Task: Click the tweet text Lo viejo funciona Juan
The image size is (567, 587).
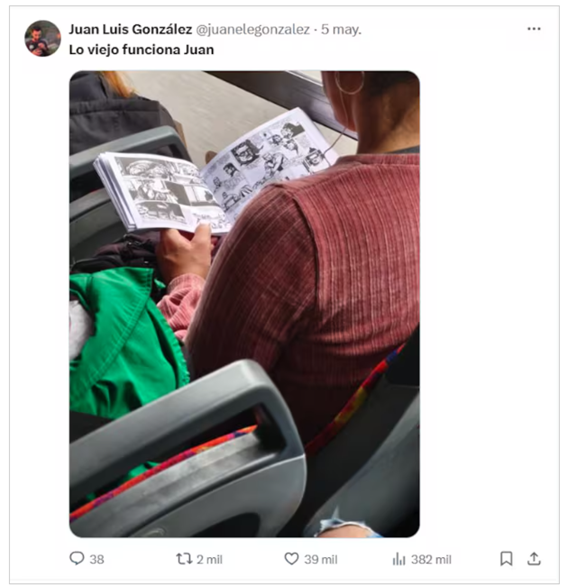Action: [x=141, y=50]
